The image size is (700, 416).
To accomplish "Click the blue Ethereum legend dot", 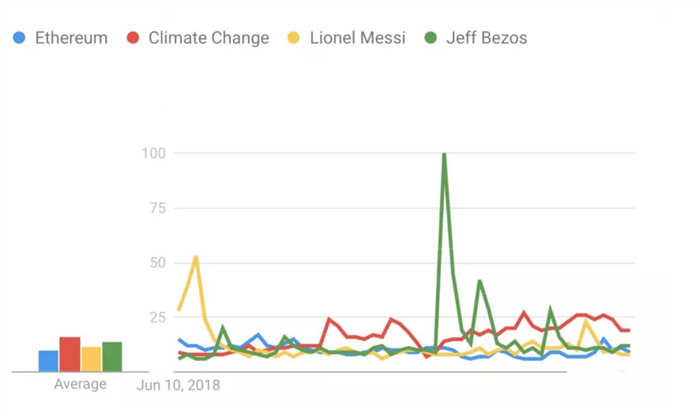I will (x=19, y=37).
